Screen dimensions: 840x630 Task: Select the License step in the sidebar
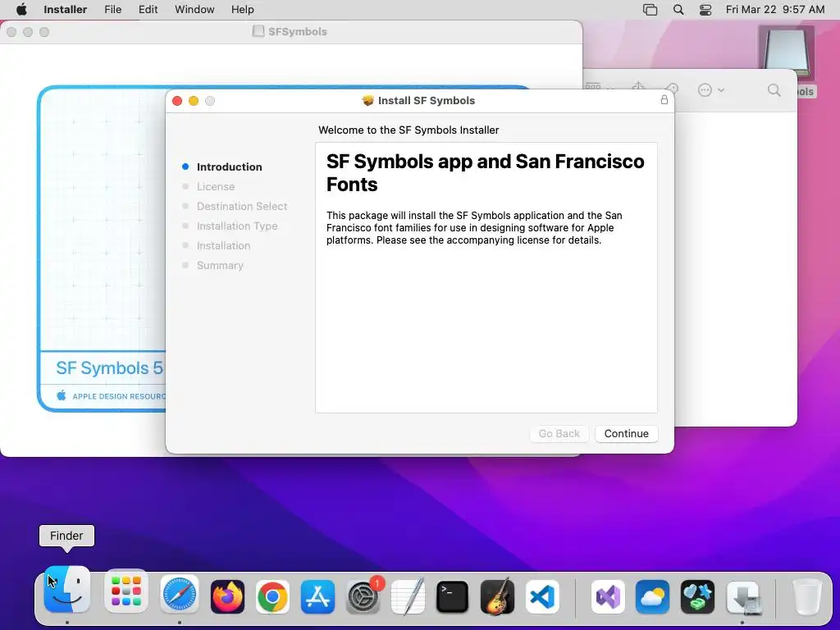[216, 186]
